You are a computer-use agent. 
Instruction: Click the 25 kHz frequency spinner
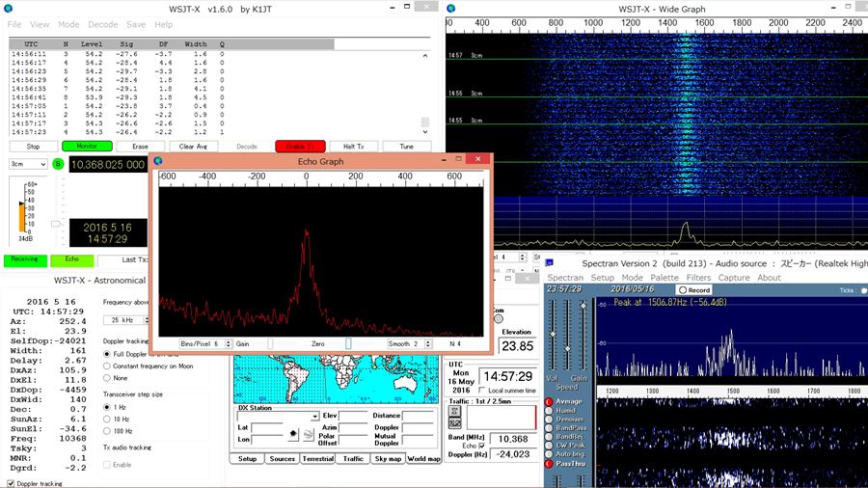coord(126,320)
